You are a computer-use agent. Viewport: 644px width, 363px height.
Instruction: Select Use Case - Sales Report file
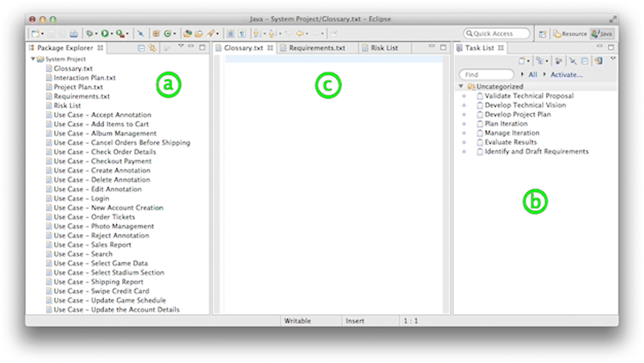point(92,245)
